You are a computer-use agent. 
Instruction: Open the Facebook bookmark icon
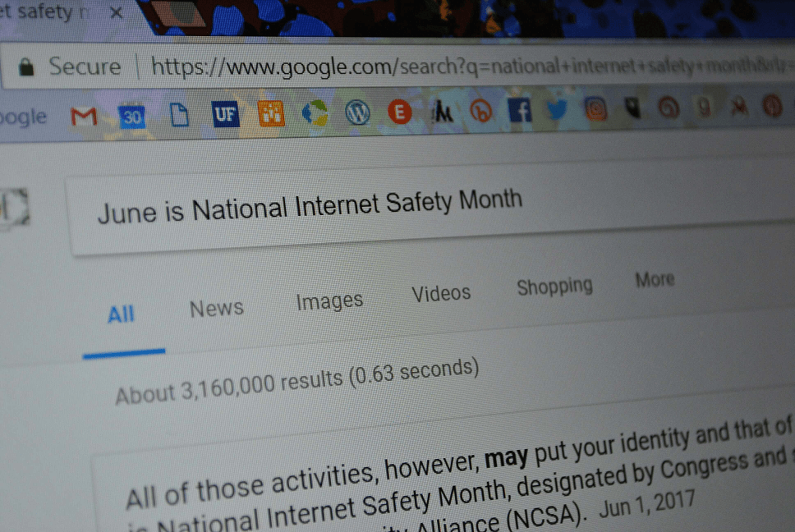point(520,110)
